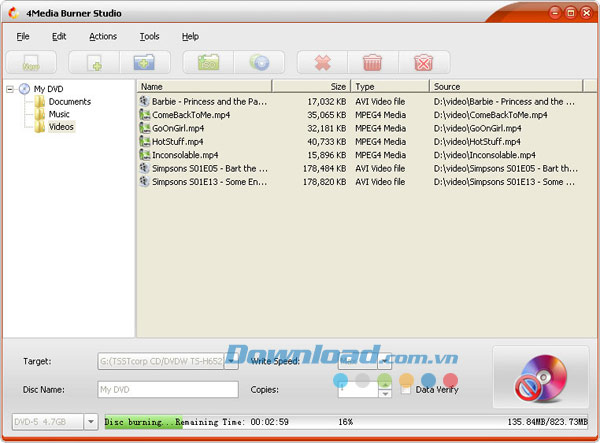The width and height of the screenshot is (600, 443).
Task: Open the Tools menu
Action: pos(149,36)
